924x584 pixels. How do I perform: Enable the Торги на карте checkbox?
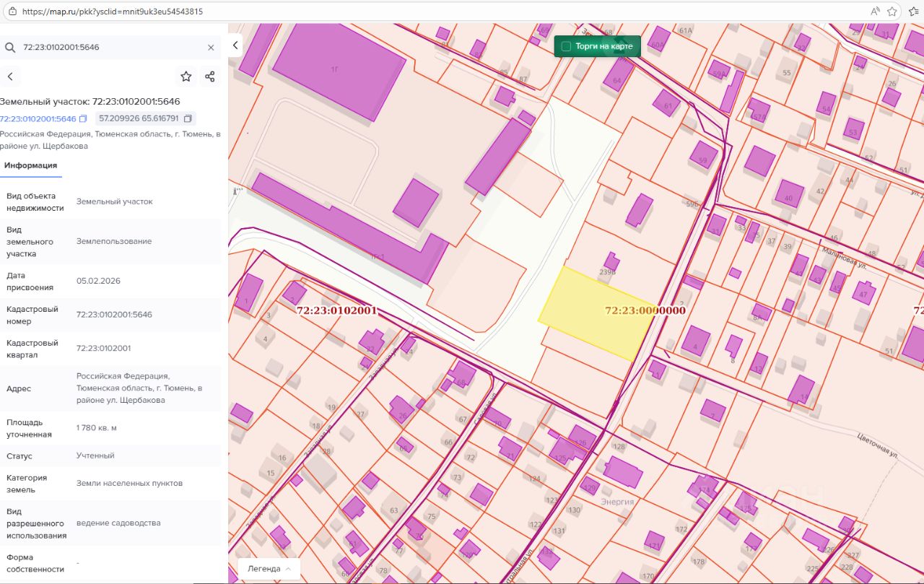[566, 46]
